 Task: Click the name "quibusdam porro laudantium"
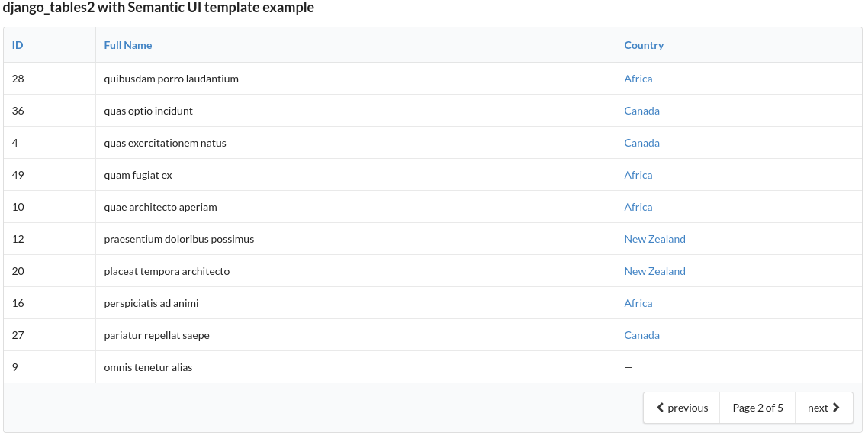[172, 79]
